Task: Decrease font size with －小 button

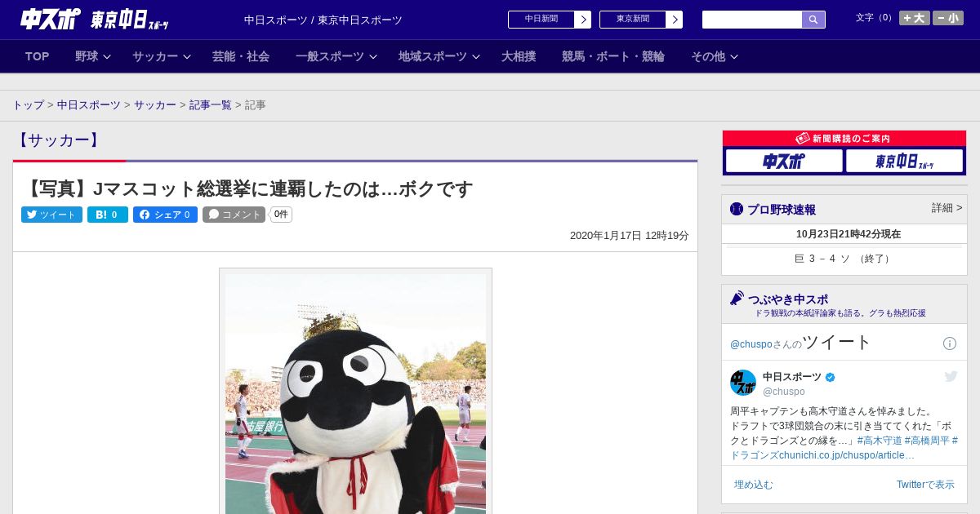Action: (948, 18)
